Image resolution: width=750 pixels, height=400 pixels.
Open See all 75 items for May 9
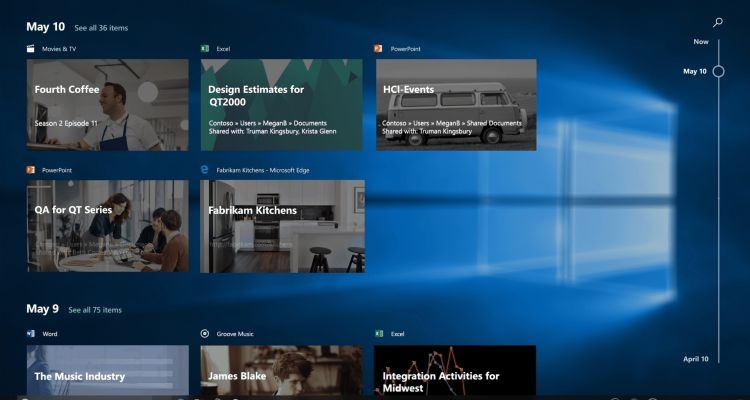(x=95, y=310)
